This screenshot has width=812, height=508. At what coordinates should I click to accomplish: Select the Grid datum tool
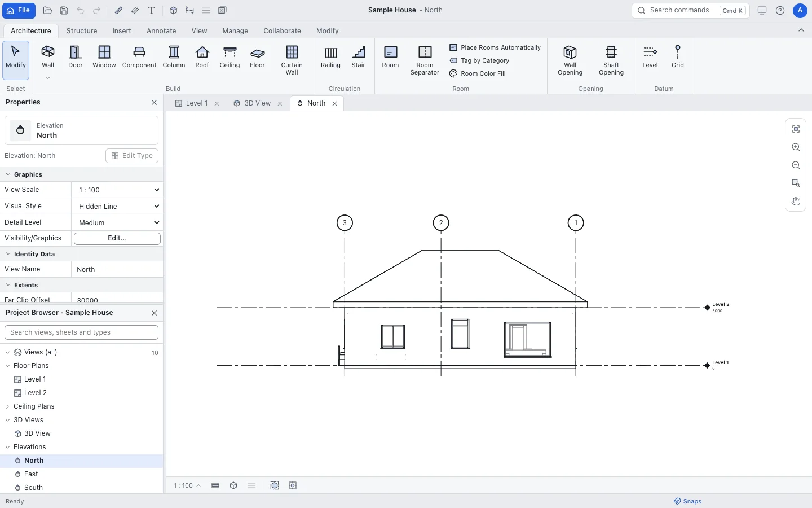(678, 56)
